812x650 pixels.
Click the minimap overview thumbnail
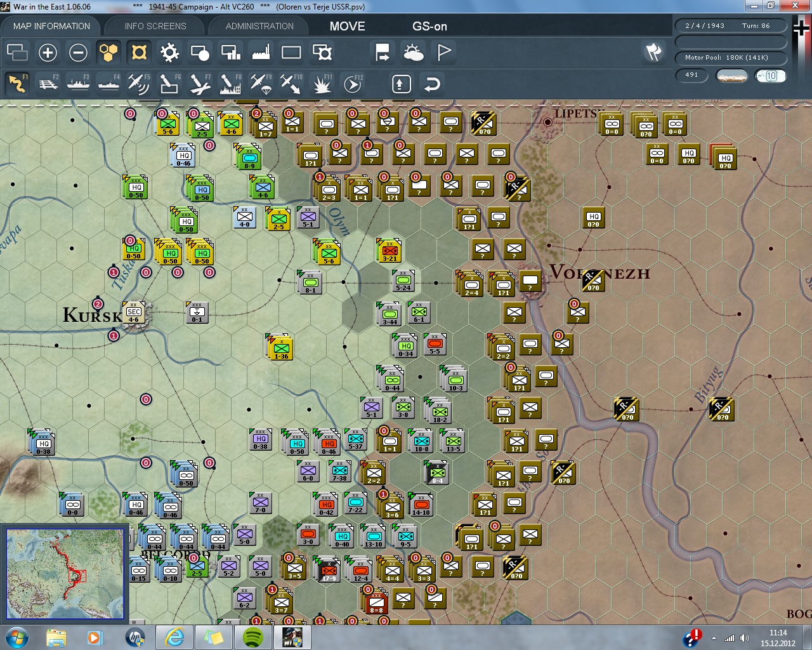coord(65,574)
